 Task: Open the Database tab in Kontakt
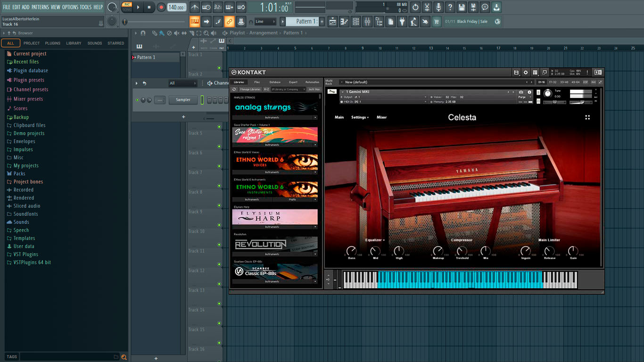click(275, 82)
